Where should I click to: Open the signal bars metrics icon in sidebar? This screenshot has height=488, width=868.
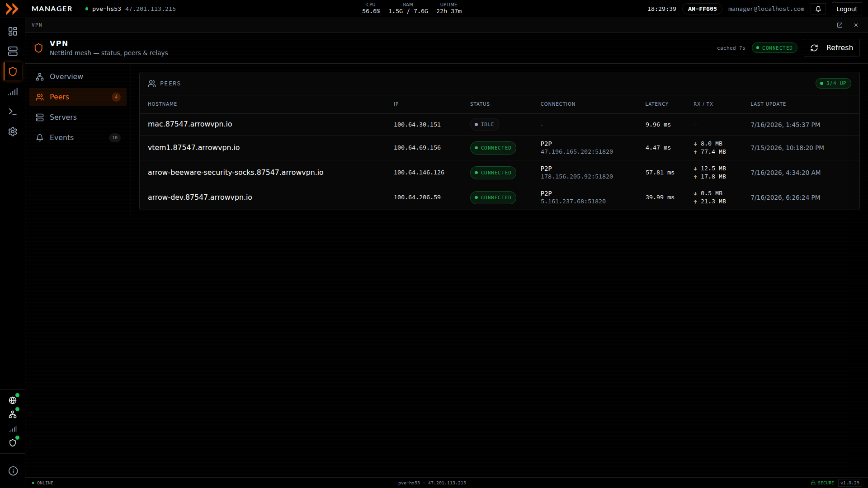click(13, 92)
